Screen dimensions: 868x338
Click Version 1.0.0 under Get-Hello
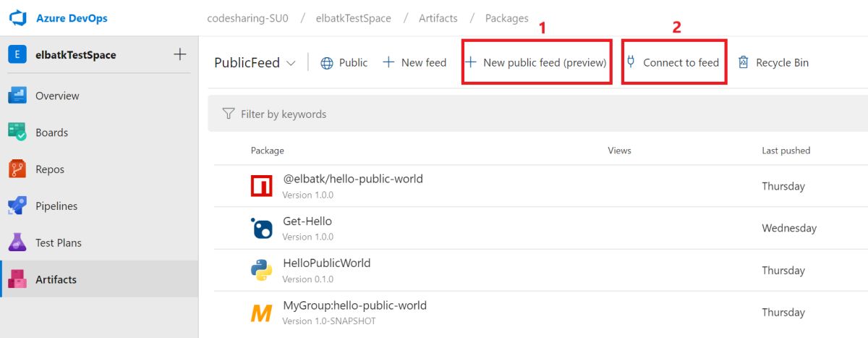[308, 237]
